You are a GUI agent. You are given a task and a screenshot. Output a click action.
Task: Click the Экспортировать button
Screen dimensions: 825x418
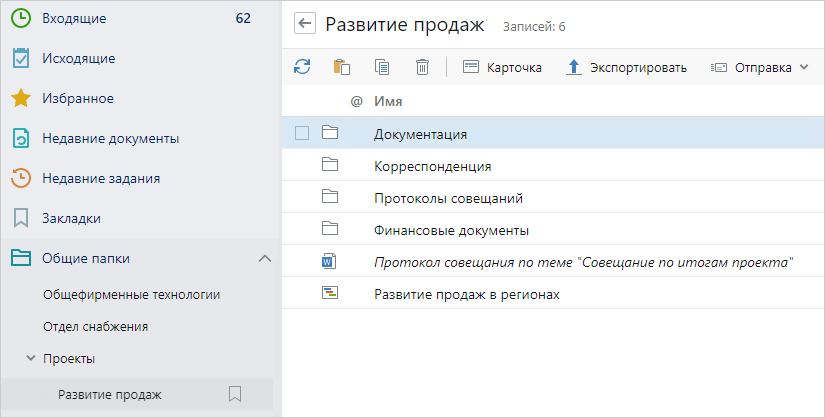(626, 67)
